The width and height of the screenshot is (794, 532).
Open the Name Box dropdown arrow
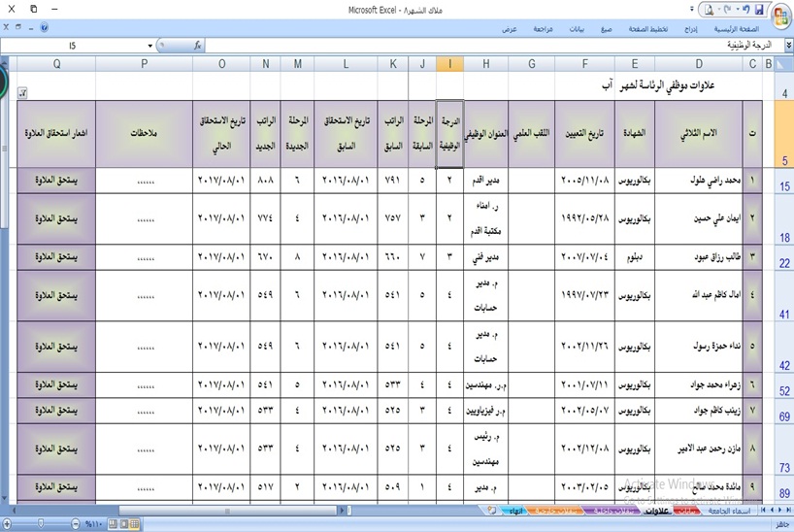(149, 46)
